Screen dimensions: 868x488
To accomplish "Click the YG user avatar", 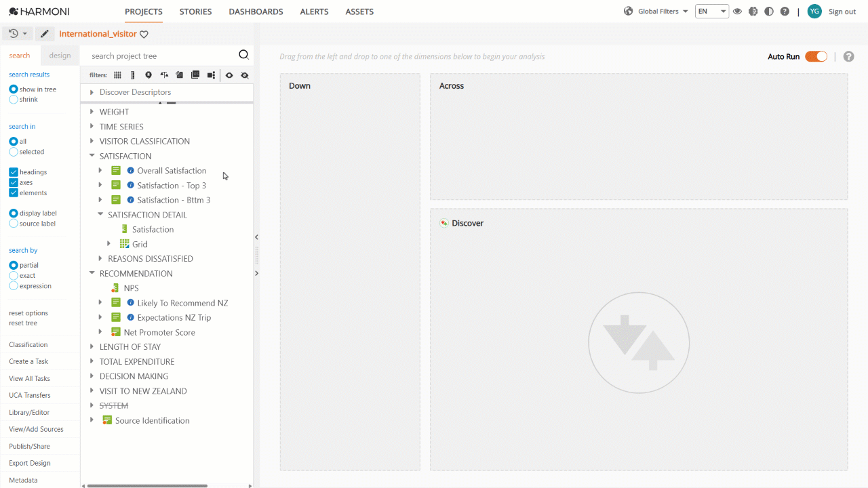I will pyautogui.click(x=814, y=11).
